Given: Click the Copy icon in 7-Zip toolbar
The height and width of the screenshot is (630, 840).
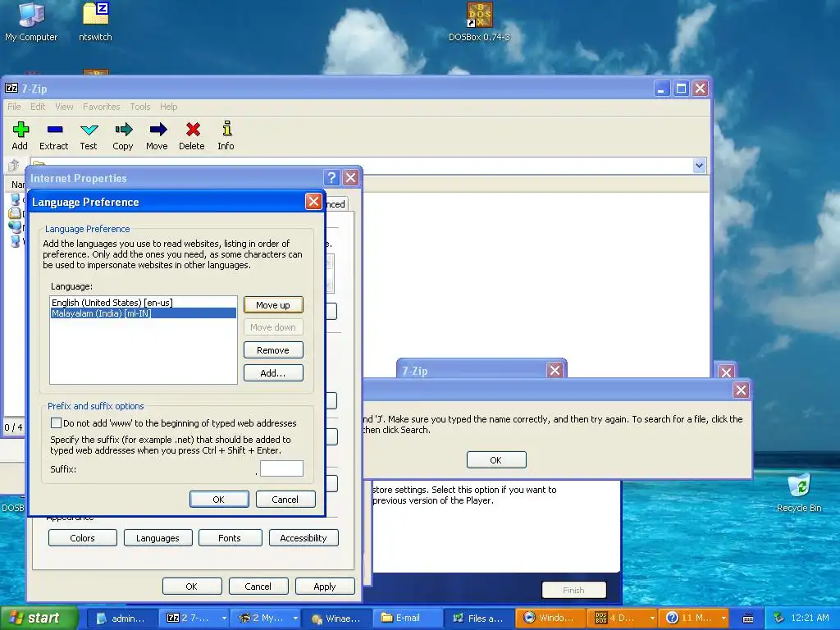Looking at the screenshot, I should [x=123, y=136].
